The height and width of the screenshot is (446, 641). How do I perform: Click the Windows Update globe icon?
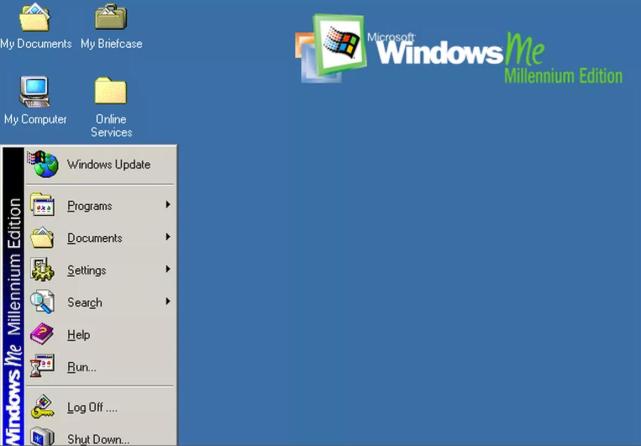pos(43,164)
